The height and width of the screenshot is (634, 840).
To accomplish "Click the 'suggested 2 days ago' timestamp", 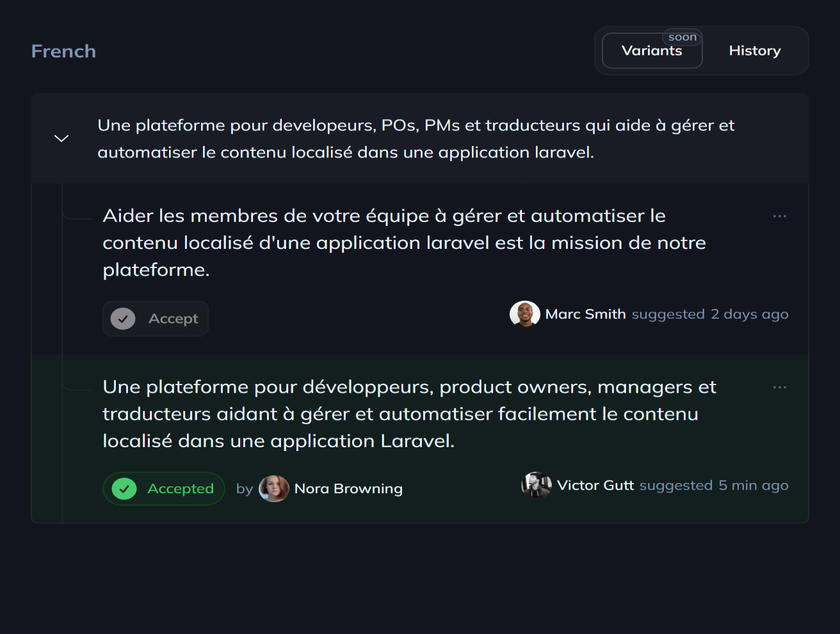I will click(x=709, y=314).
